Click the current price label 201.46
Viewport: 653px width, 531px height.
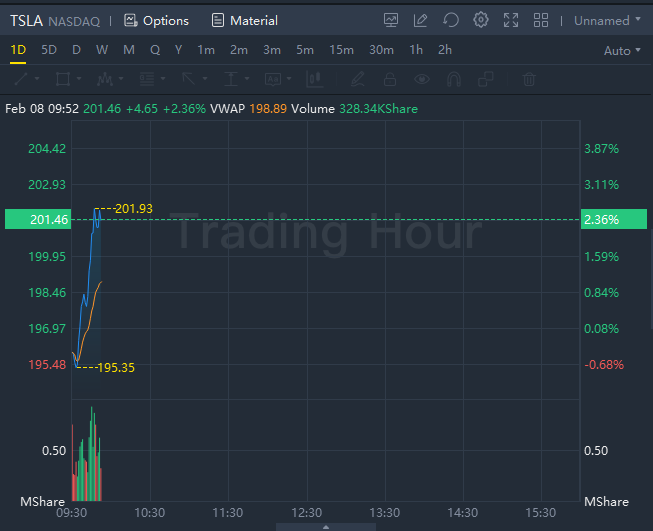coord(38,219)
